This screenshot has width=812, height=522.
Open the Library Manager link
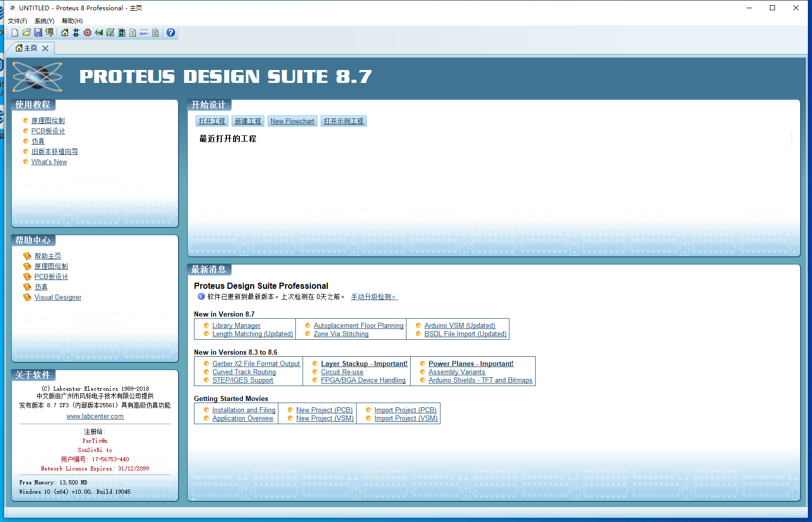236,325
